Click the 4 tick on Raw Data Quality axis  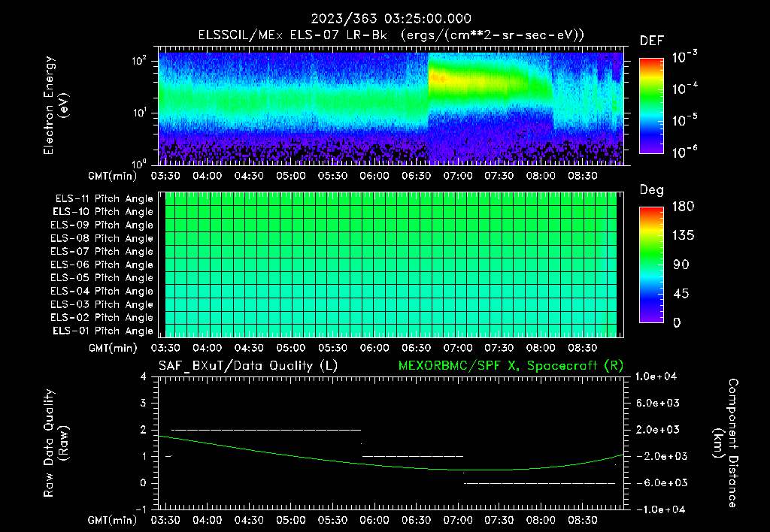coord(144,376)
